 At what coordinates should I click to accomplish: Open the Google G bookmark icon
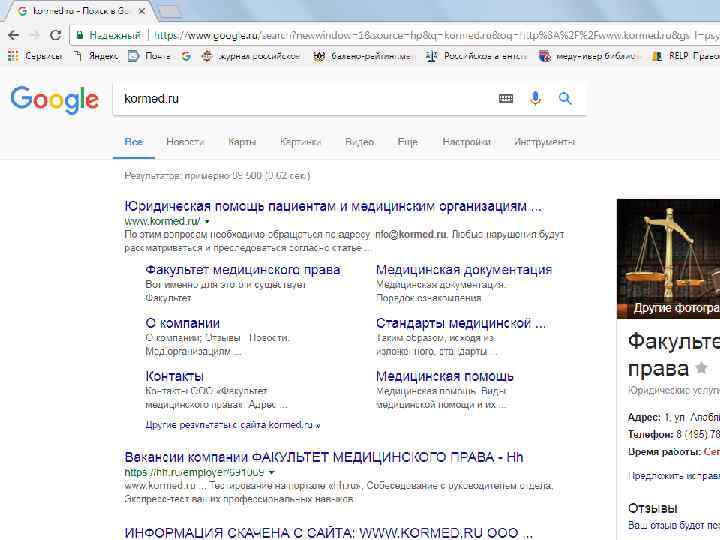pos(186,56)
